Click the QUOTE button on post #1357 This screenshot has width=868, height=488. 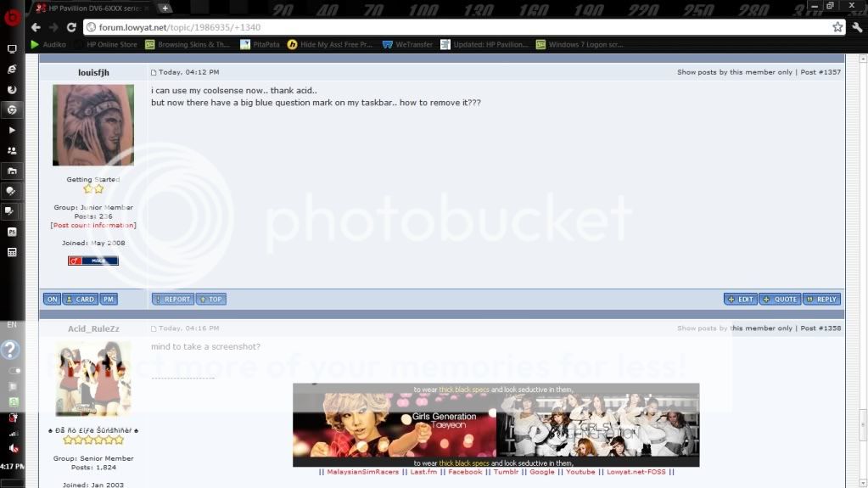tap(779, 299)
